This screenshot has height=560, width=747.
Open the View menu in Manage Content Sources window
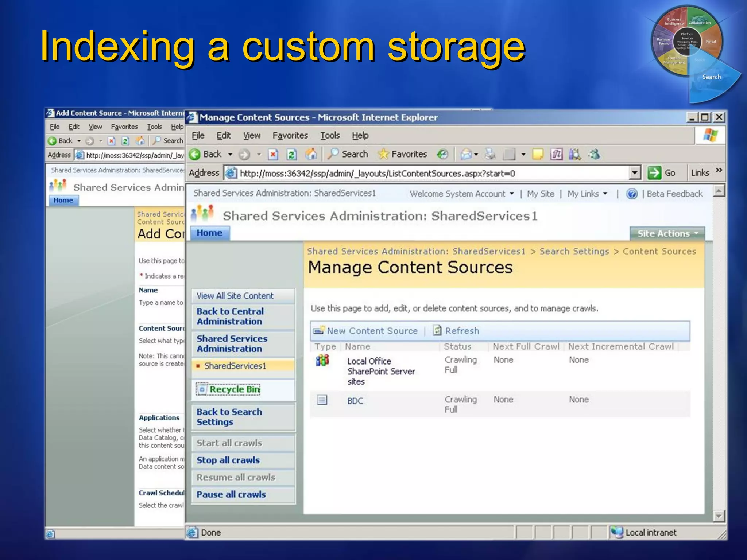click(252, 135)
